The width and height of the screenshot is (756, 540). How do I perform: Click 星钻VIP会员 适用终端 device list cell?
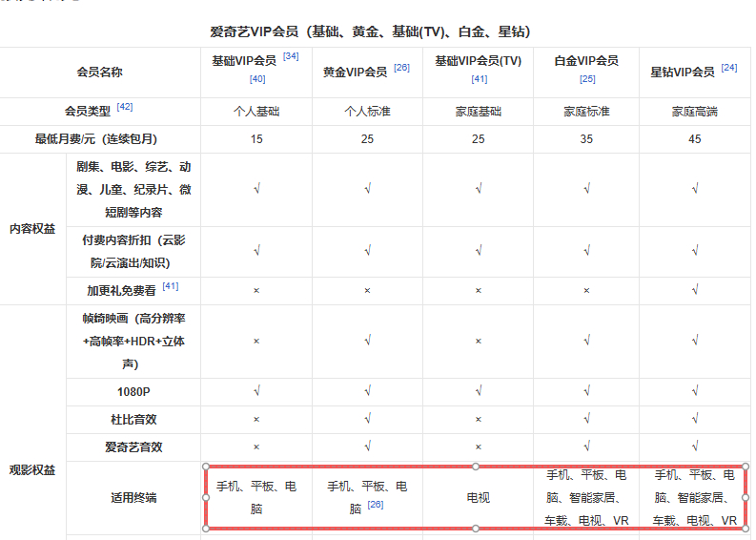[695, 497]
